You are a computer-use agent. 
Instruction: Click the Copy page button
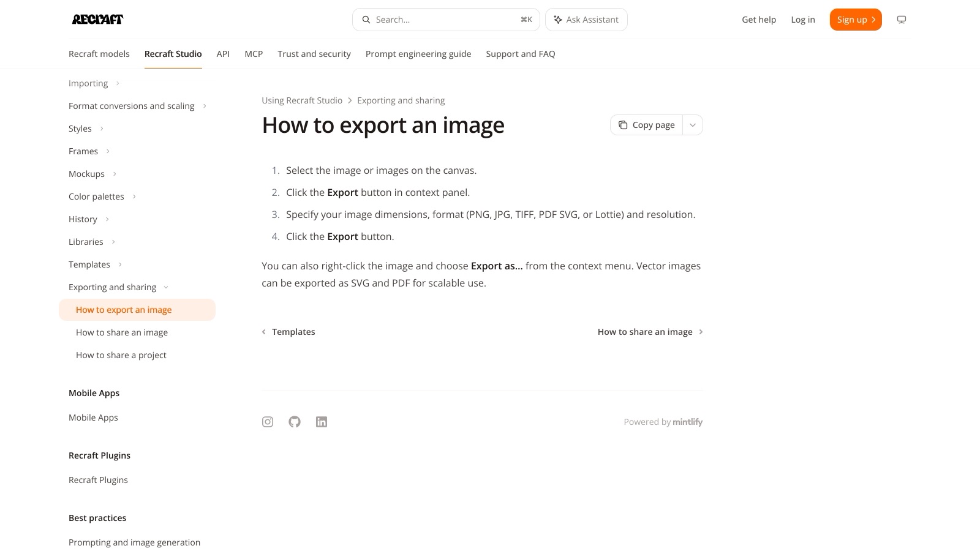pyautogui.click(x=647, y=125)
